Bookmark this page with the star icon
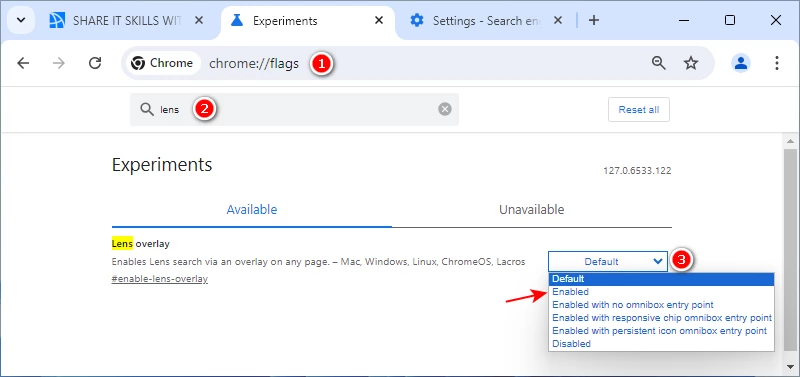800x377 pixels. click(691, 63)
